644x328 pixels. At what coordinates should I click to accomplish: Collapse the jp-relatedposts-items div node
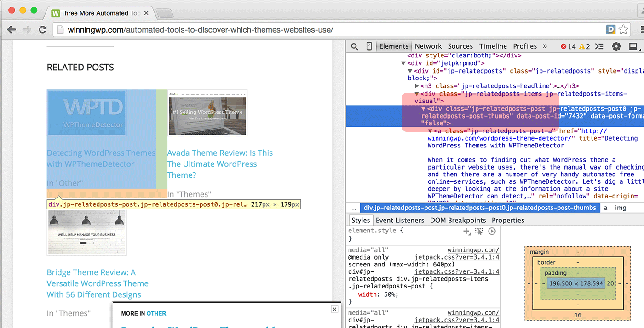click(x=417, y=94)
